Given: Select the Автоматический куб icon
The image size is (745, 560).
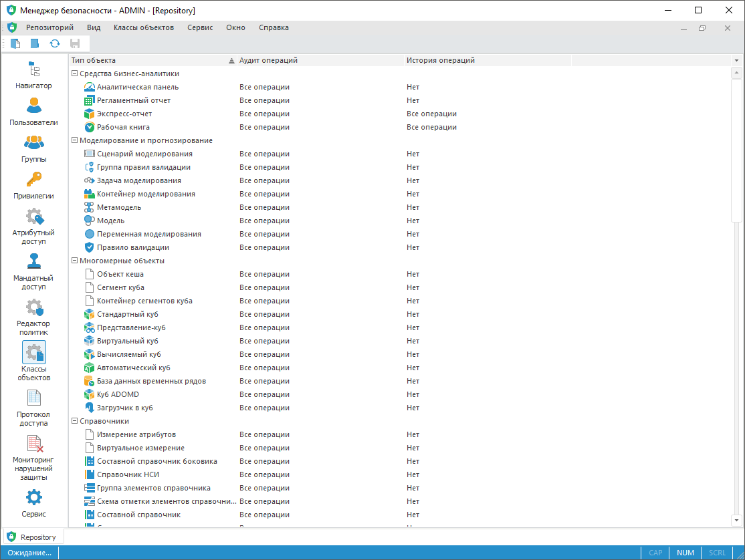Looking at the screenshot, I should point(90,368).
